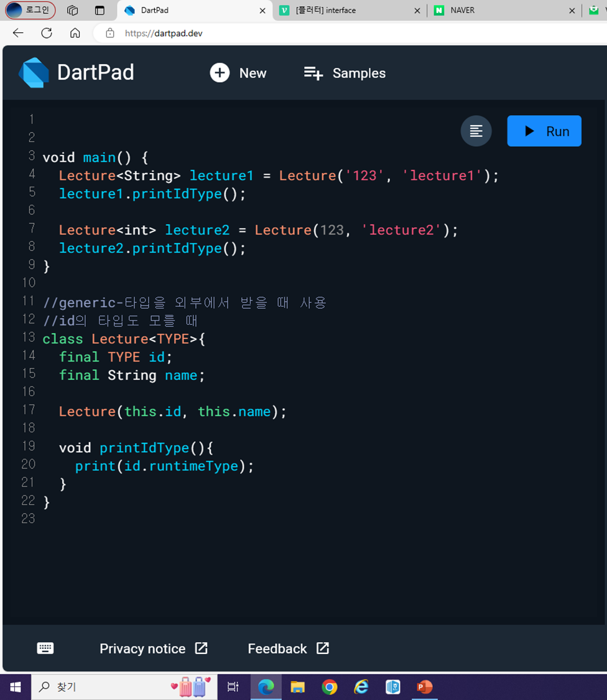Go to browser home page icon
The height and width of the screenshot is (700, 607).
[75, 32]
